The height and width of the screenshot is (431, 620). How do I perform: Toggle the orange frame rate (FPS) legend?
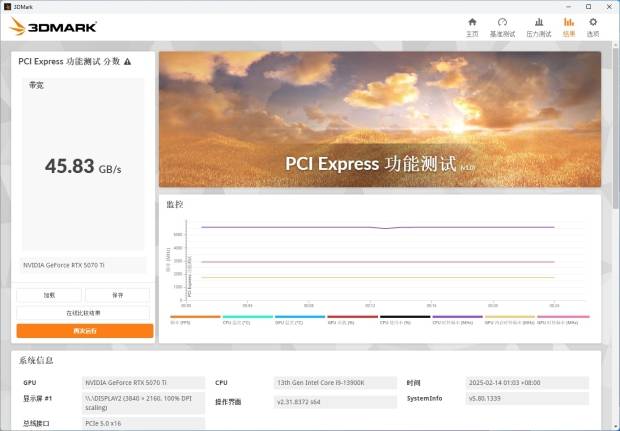[x=195, y=319]
